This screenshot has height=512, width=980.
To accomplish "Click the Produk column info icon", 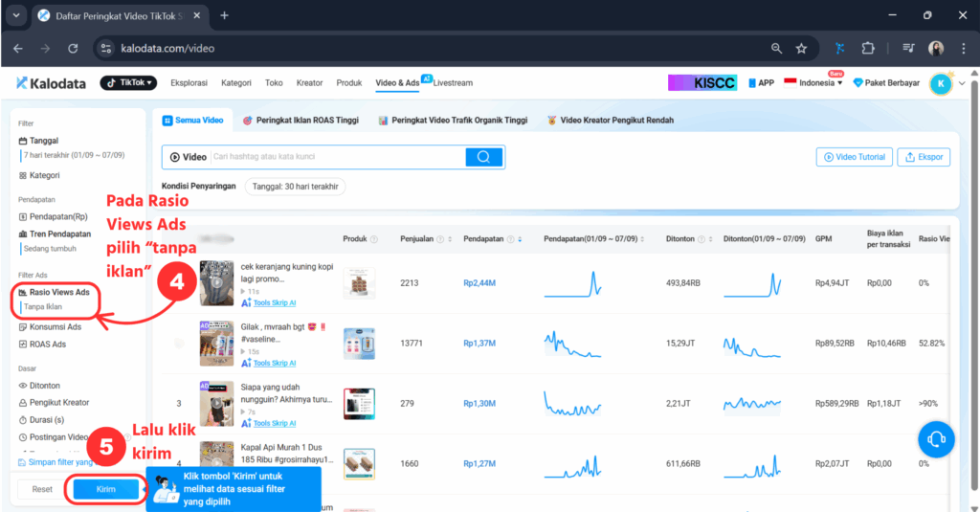I will (374, 239).
